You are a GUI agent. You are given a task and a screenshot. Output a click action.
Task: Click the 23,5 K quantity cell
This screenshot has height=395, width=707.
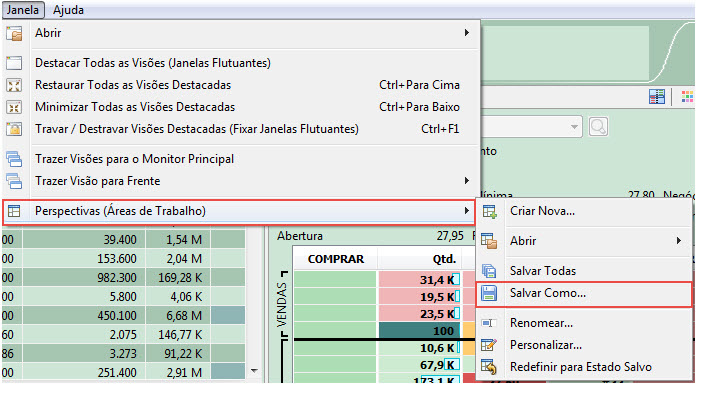[x=419, y=314]
